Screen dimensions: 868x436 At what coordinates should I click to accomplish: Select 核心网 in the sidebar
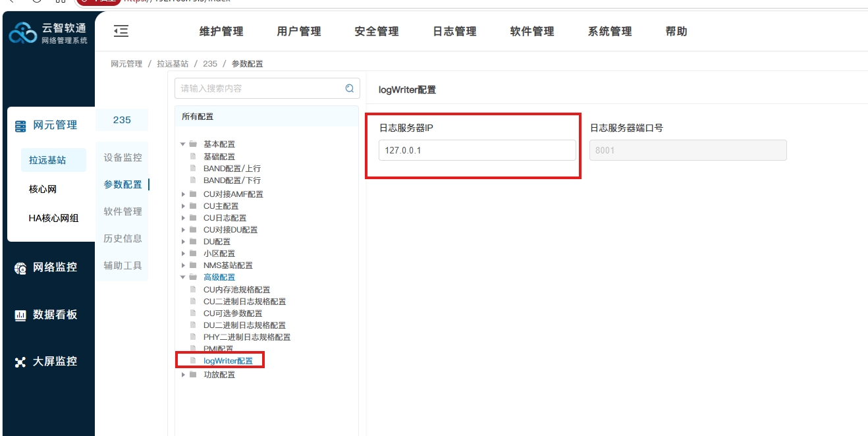43,189
